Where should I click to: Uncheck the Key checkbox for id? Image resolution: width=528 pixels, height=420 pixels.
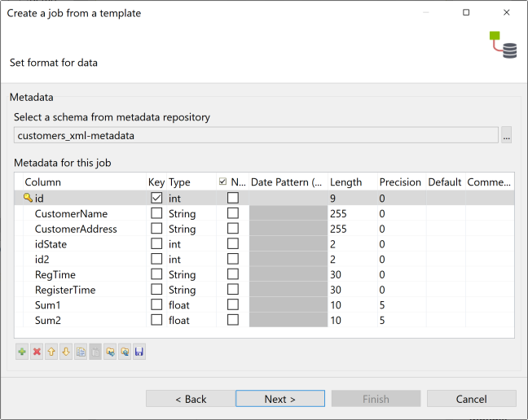pyautogui.click(x=156, y=198)
